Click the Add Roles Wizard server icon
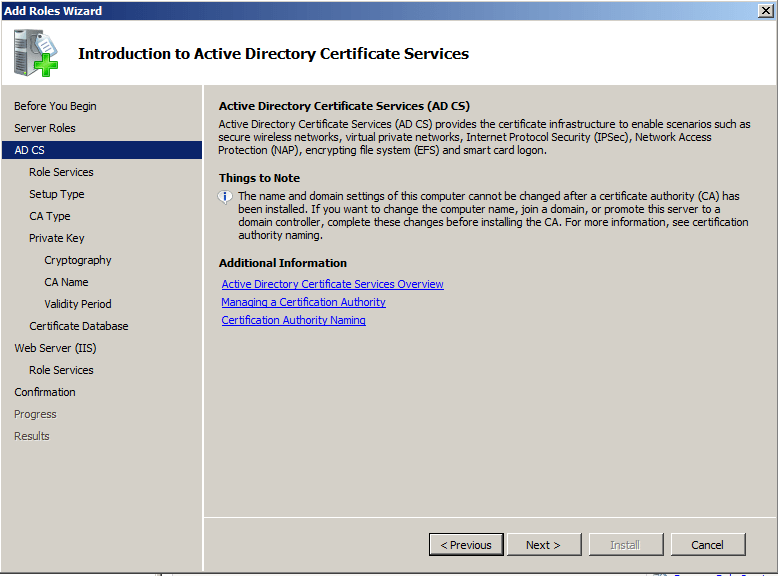778x576 pixels. (37, 53)
